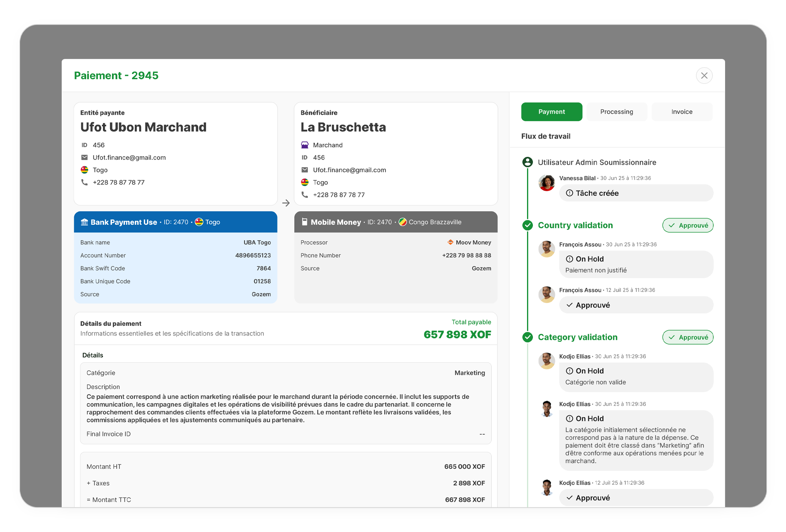This screenshot has height=532, width=786.
Task: Click the Marchand shop icon under La Bruschetta
Action: click(x=305, y=145)
